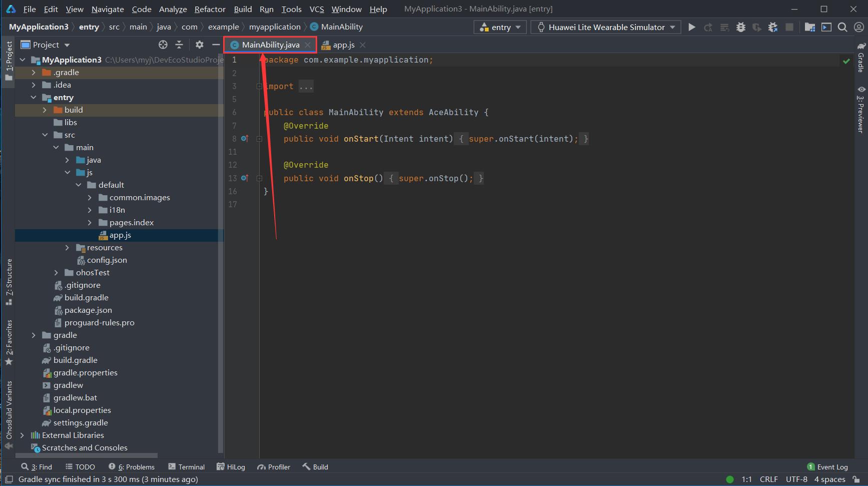Click the Debug bug icon
Screen dimensions: 868x486
click(741, 27)
